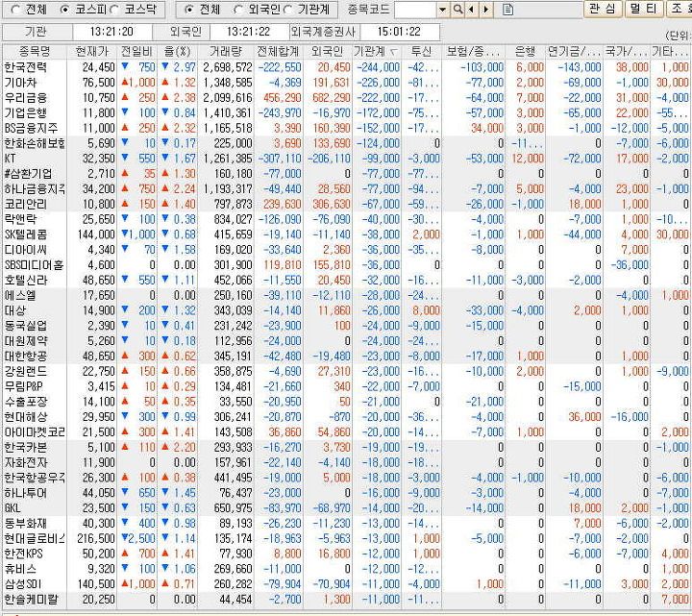Sort by the 국가/... column header
Image resolution: width=692 pixels, height=616 pixels.
(x=627, y=51)
